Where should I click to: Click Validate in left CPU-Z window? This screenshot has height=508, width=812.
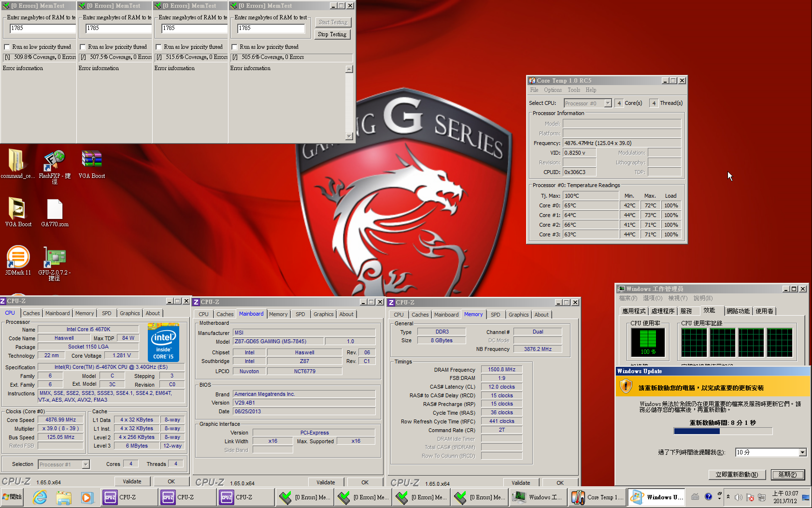[x=132, y=481]
